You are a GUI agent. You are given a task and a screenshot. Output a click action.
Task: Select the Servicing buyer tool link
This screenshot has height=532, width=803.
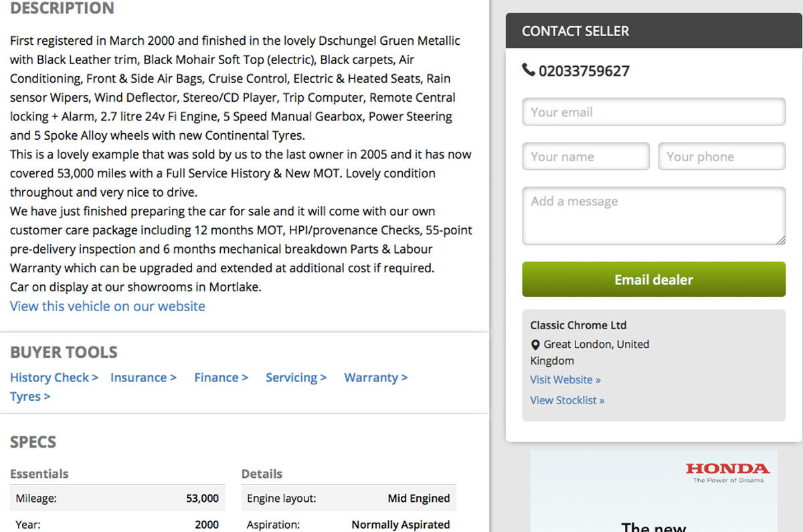296,377
